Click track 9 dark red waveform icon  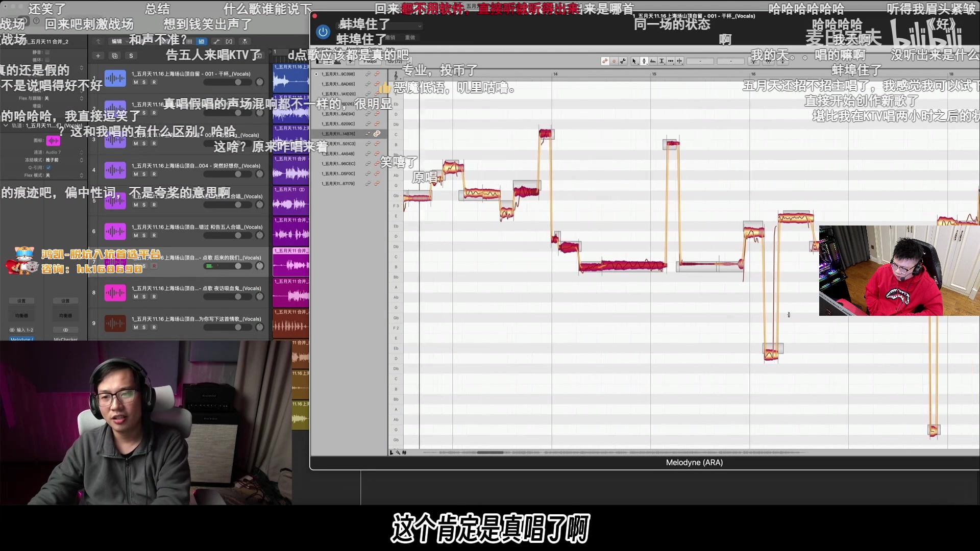[115, 323]
